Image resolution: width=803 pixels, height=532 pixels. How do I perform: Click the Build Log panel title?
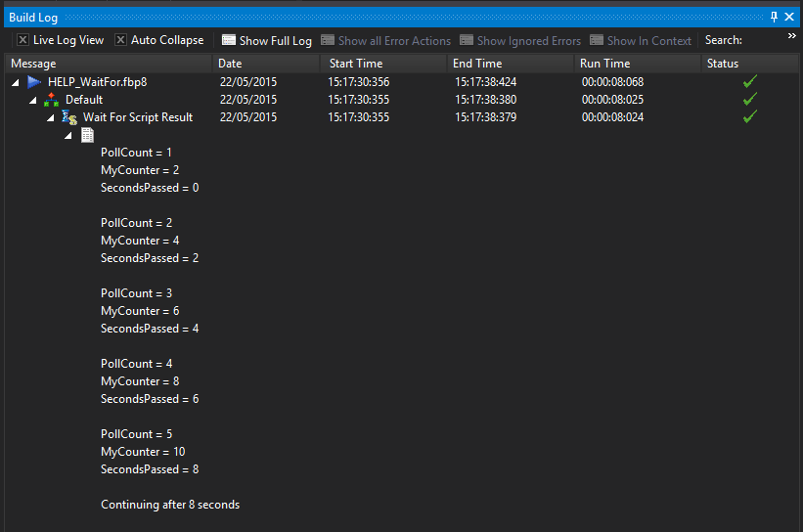tap(33, 18)
